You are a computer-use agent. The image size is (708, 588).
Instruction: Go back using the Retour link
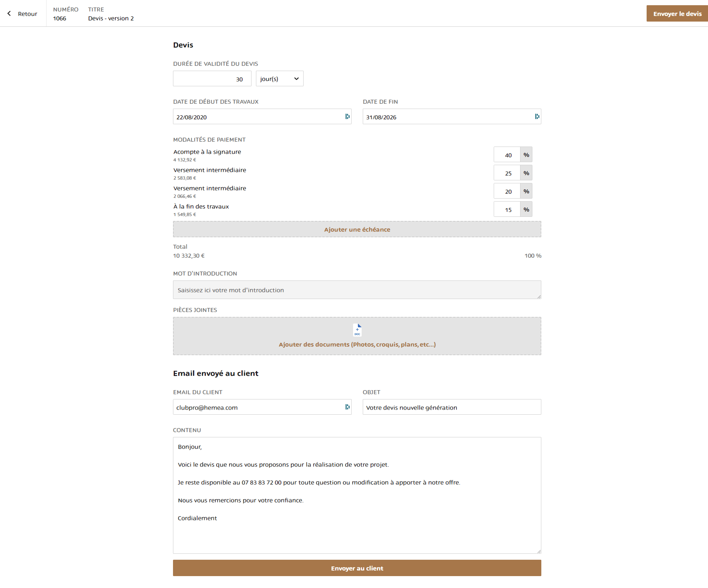(28, 13)
